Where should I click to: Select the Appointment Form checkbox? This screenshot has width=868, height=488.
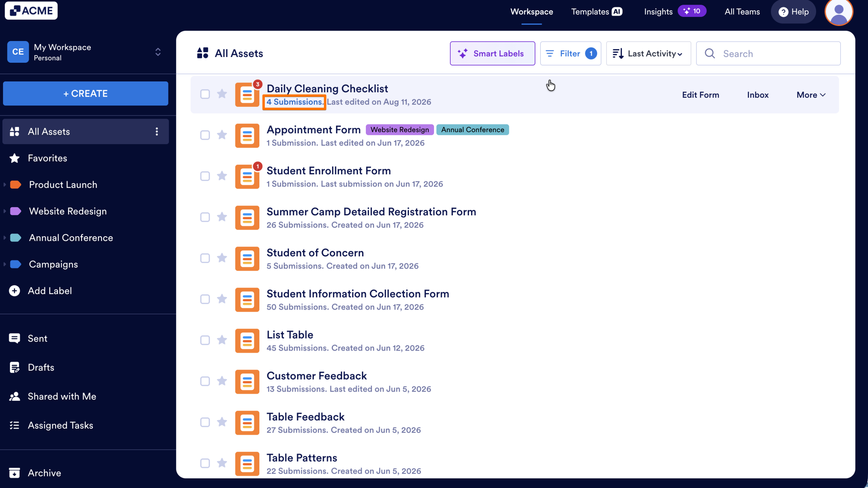205,135
